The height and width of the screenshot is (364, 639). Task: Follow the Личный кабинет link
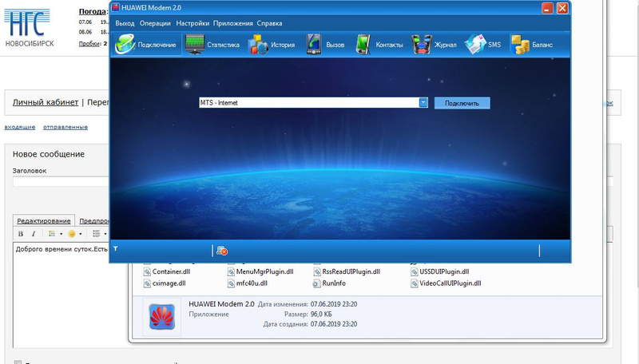46,103
